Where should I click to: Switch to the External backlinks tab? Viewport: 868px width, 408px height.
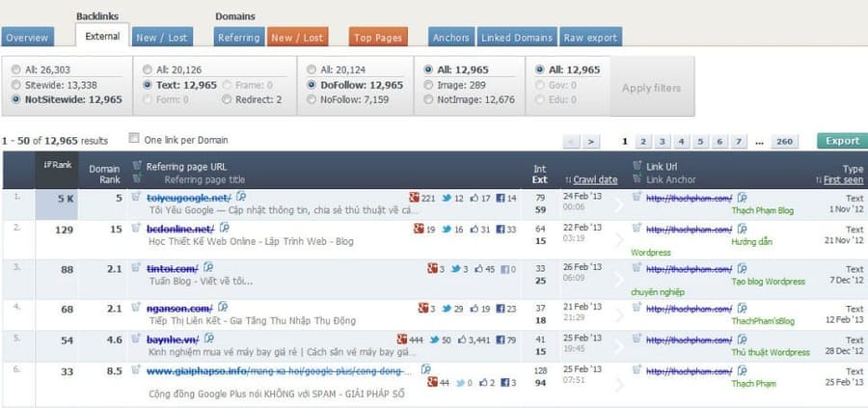[102, 37]
